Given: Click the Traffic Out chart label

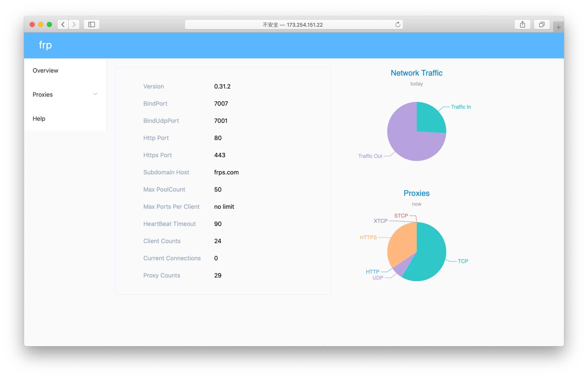Looking at the screenshot, I should point(370,156).
